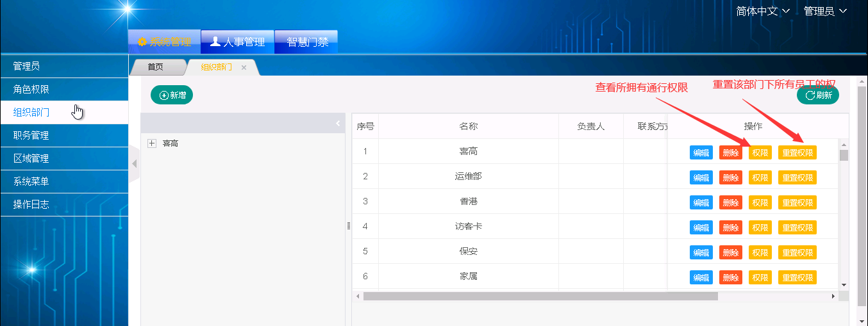Click 权限 for the 运维部 row
Screen dimensions: 868x326
760,177
